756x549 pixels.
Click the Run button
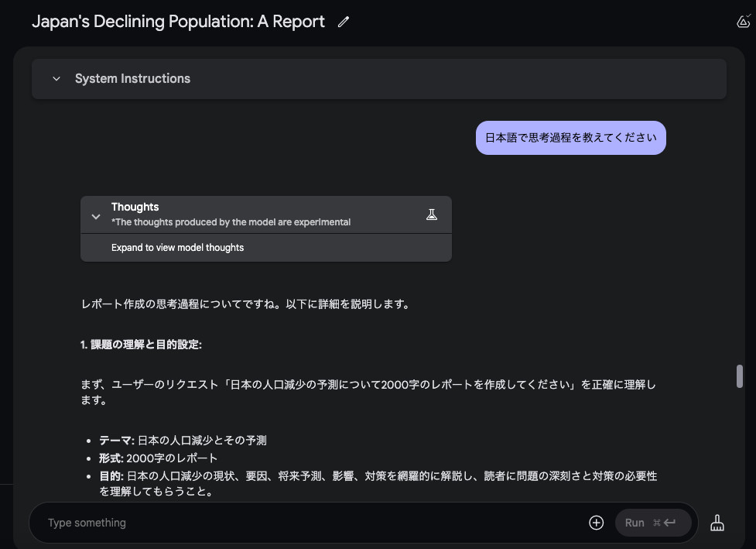click(653, 523)
